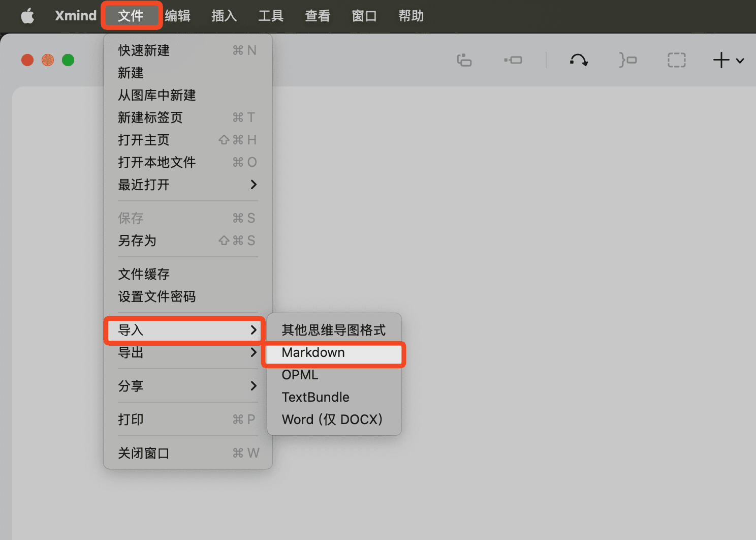Click the boundary dashed-rectangle toolbar icon
Viewport: 756px width, 540px height.
click(676, 60)
